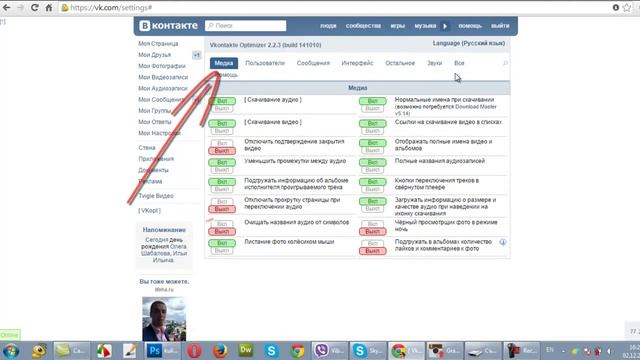The height and width of the screenshot is (360, 640).
Task: Open Мои Аудиозаписи in sidebar
Action: 162,89
